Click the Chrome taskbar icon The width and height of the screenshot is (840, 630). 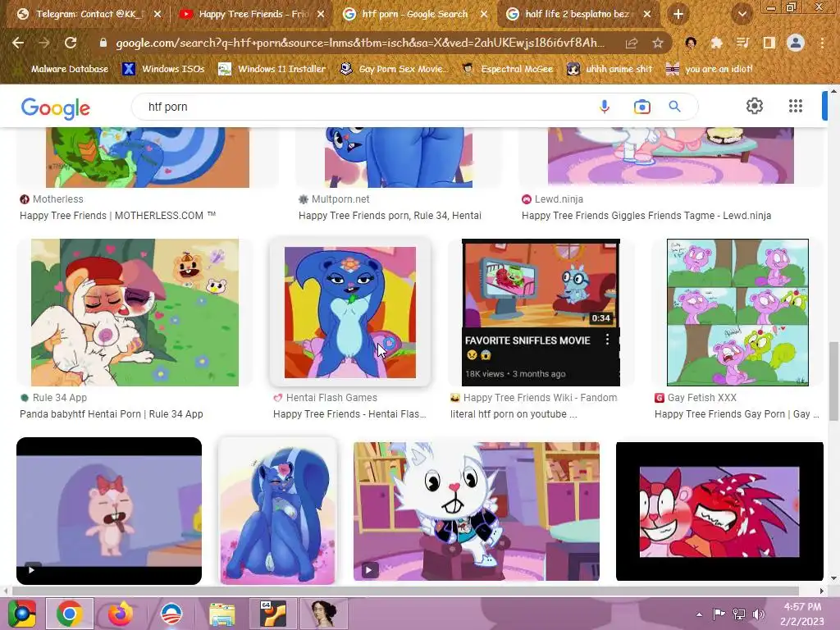click(70, 614)
